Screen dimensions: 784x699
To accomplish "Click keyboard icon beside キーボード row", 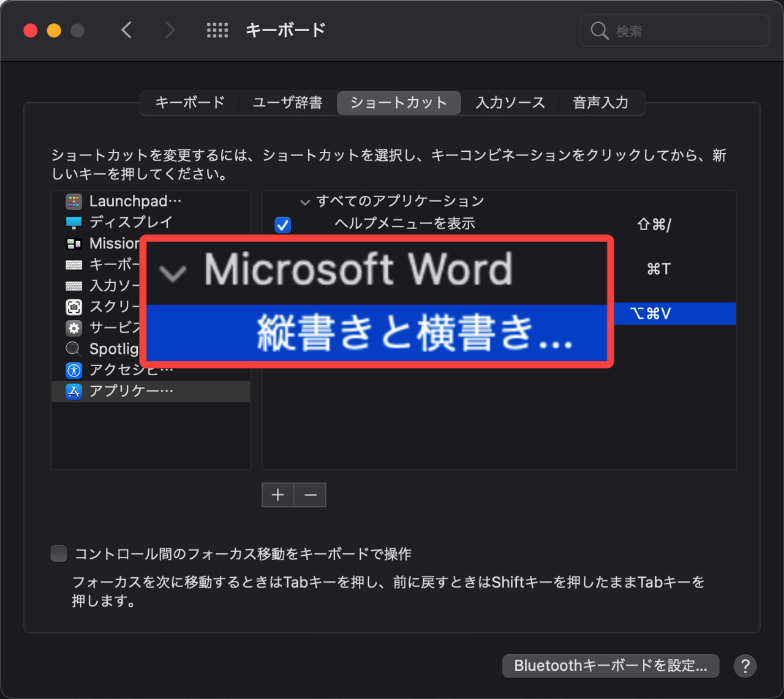I will pyautogui.click(x=74, y=265).
